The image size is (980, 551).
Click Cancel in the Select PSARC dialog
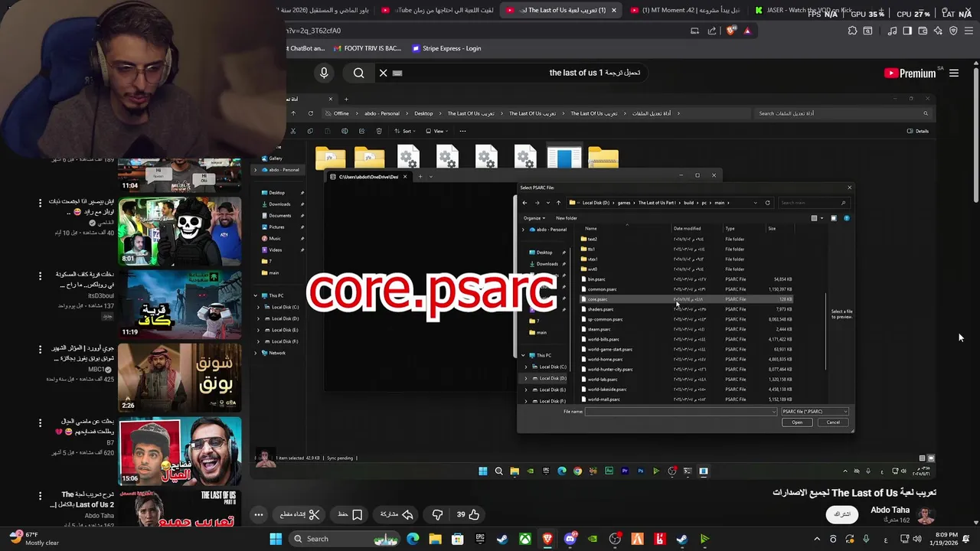(833, 422)
